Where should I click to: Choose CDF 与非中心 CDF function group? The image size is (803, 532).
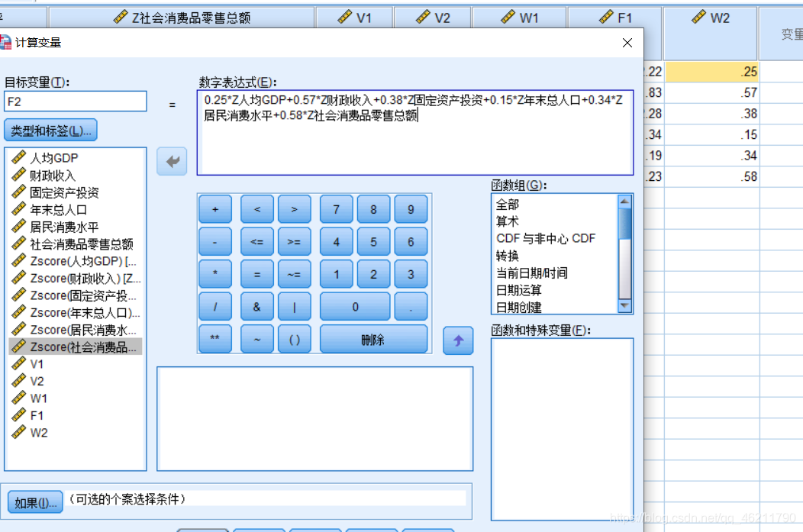546,239
